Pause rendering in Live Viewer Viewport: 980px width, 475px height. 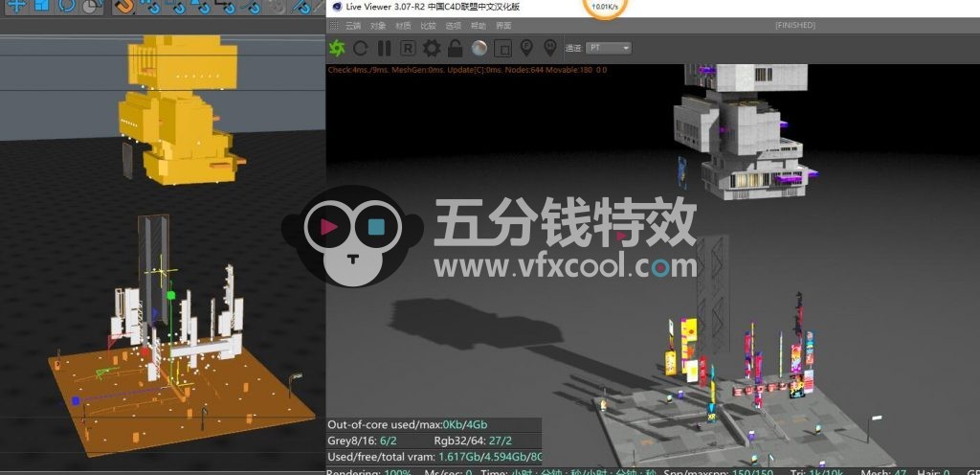click(385, 48)
